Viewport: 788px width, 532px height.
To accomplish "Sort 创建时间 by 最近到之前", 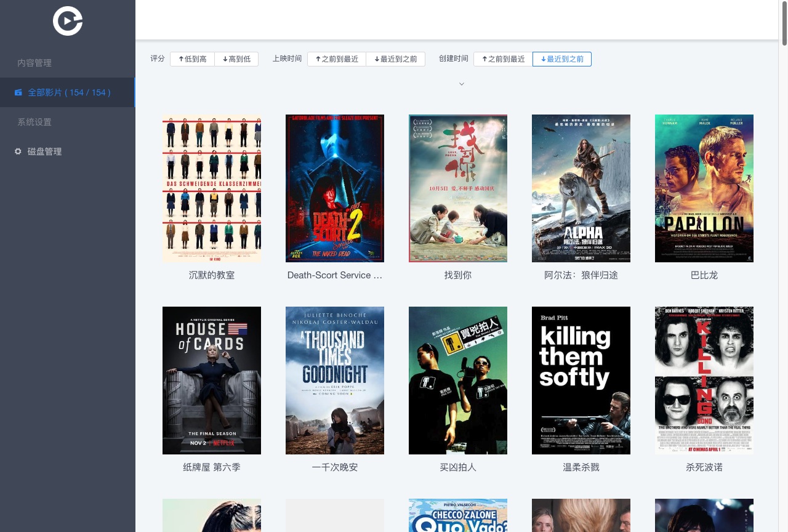I will pos(562,59).
